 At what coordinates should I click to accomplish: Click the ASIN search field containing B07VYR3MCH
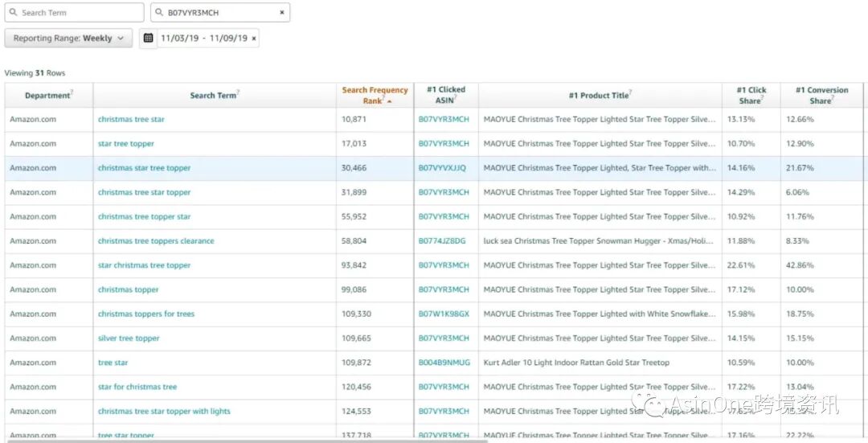220,12
